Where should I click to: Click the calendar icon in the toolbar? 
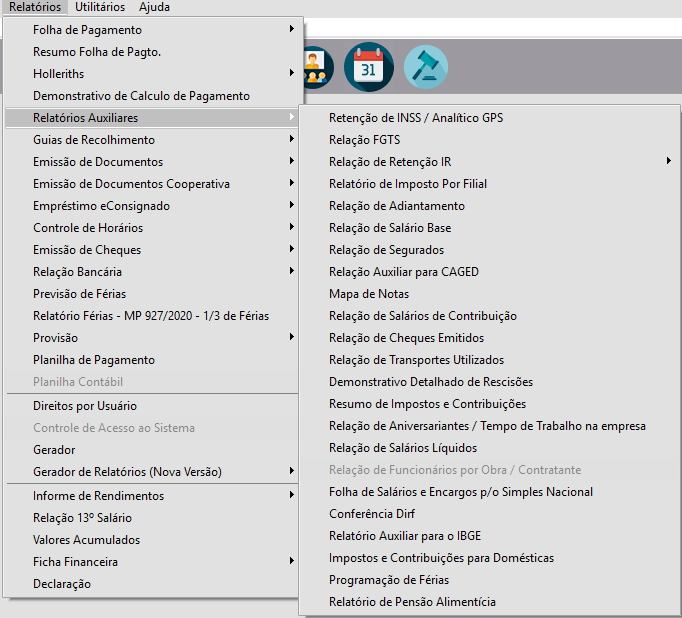368,68
